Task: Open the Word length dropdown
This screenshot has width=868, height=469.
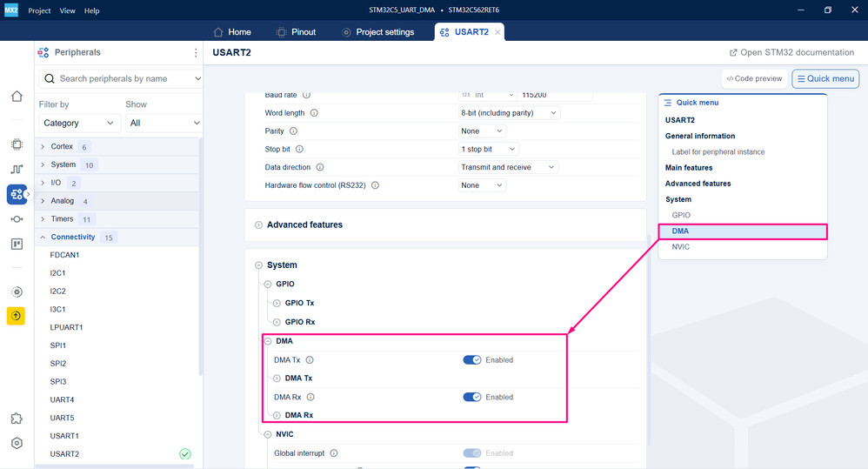Action: pyautogui.click(x=510, y=113)
